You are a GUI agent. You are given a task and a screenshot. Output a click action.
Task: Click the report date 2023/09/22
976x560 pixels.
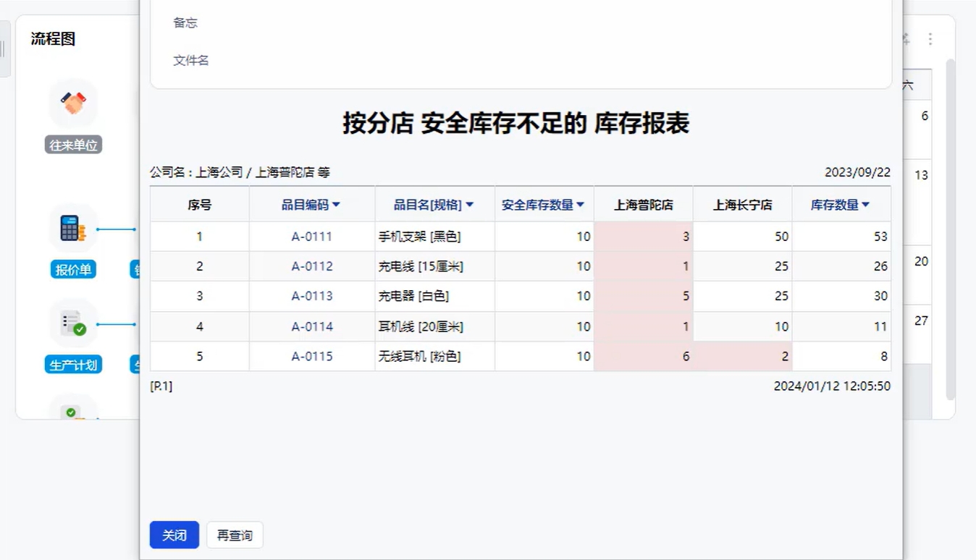tap(857, 172)
